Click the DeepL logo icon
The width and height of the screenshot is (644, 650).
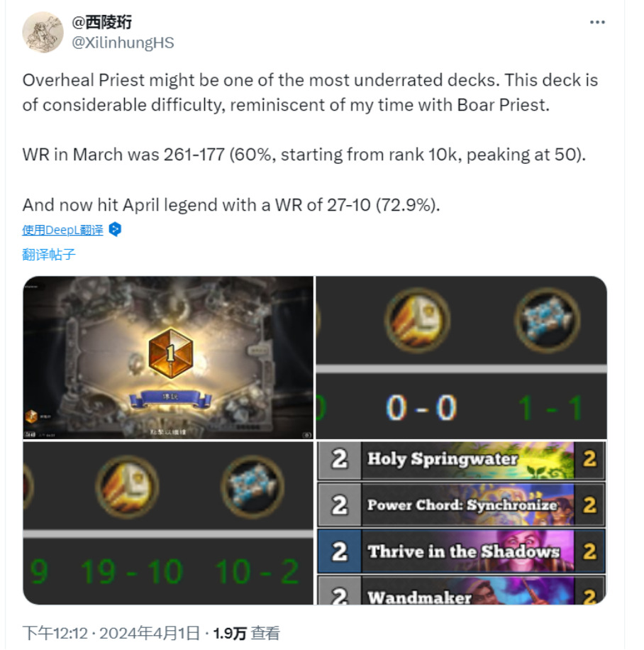point(115,229)
